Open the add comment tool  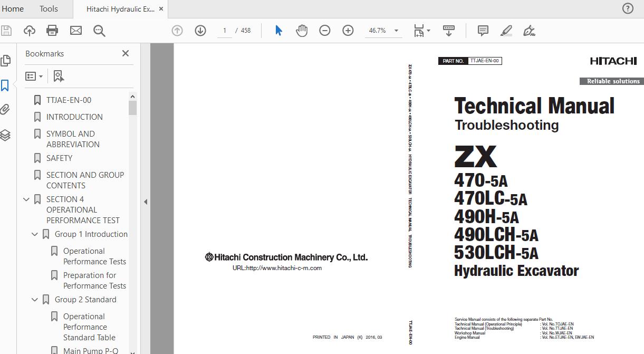tap(483, 31)
